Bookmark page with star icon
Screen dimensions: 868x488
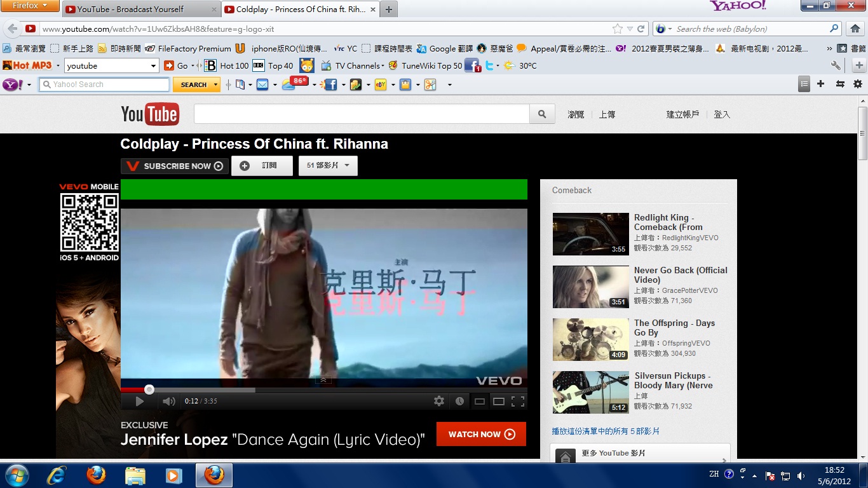[618, 29]
